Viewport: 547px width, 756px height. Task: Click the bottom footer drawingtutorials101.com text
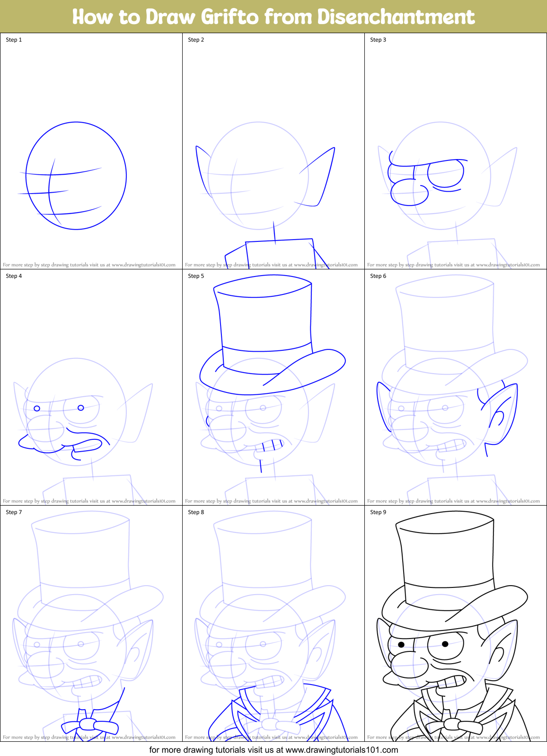pyautogui.click(x=273, y=750)
